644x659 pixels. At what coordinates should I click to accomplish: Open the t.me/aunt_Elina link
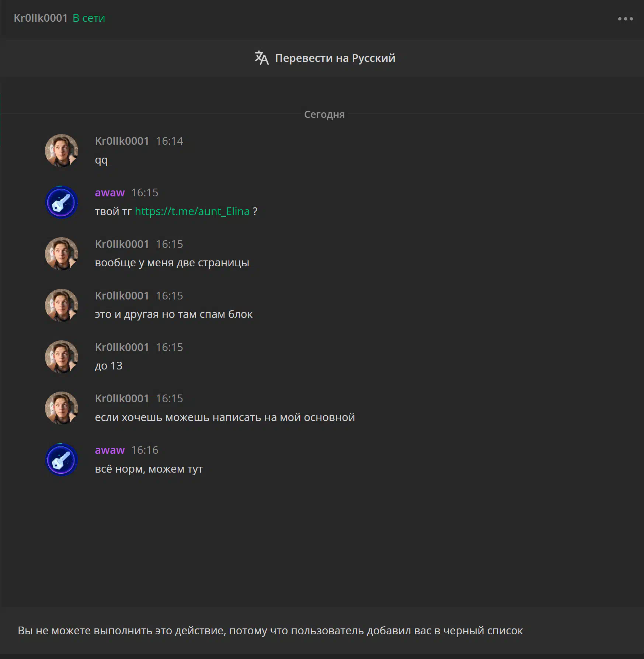point(192,211)
